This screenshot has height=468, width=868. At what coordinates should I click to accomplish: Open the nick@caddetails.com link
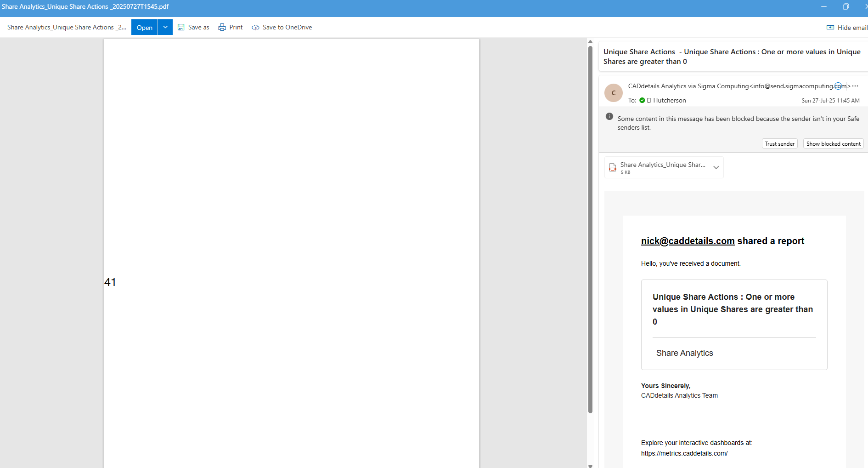(688, 241)
